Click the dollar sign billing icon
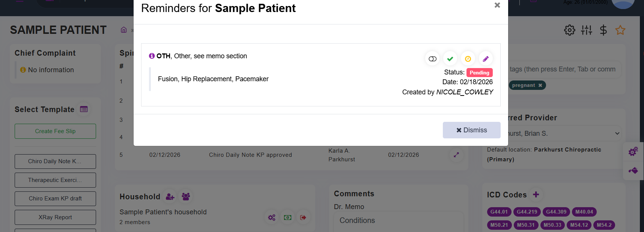This screenshot has width=644, height=232. [x=603, y=30]
